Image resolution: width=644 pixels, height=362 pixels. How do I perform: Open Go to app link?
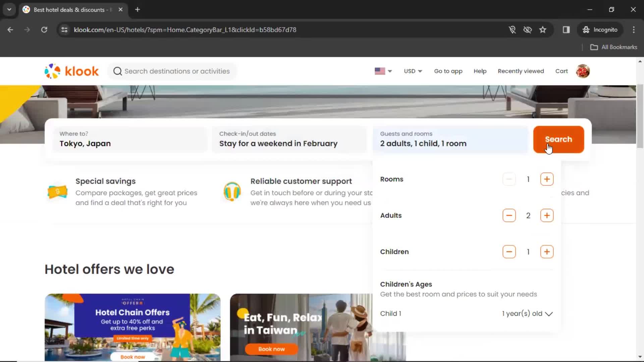[x=448, y=71]
